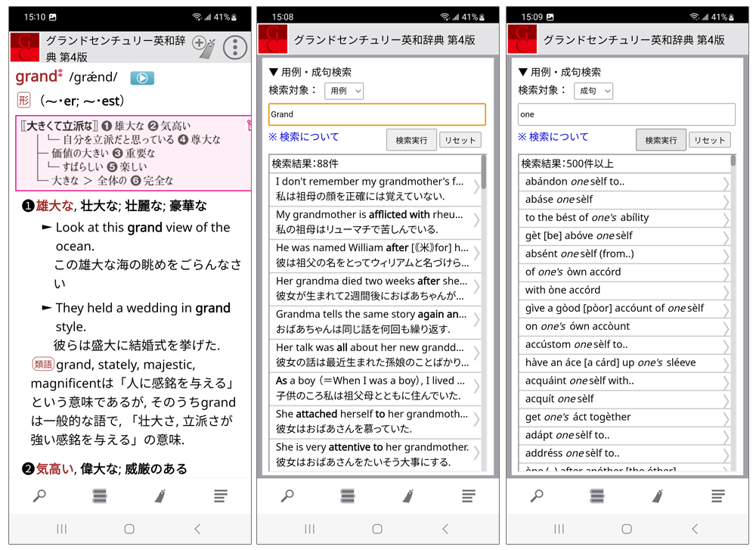Open the three-dot overflow menu on grand entry

[235, 47]
